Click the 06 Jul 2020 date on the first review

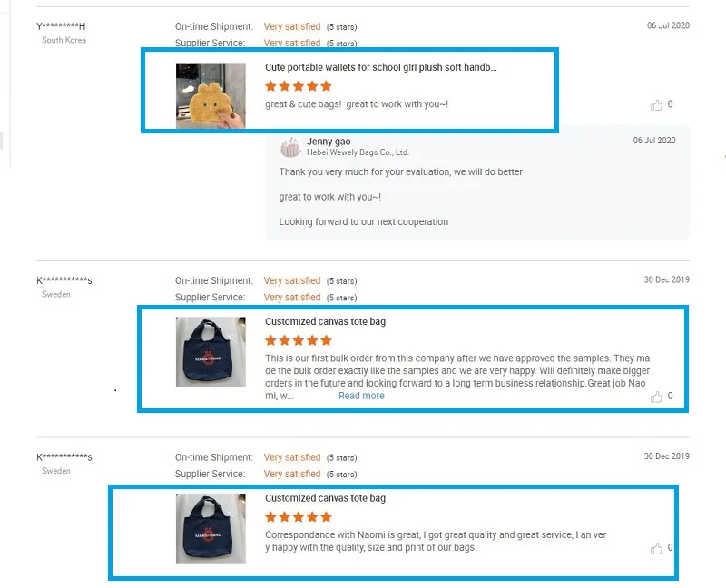point(668,25)
